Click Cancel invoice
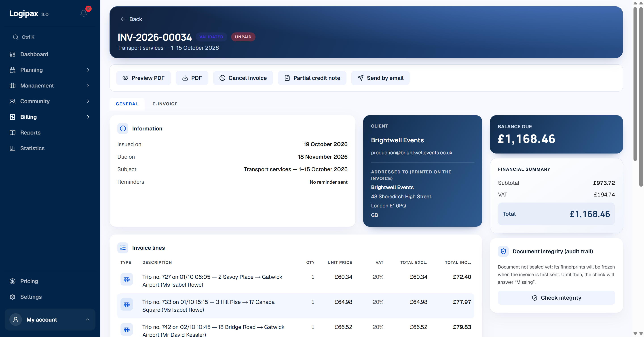Image resolution: width=644 pixels, height=337 pixels. (243, 78)
